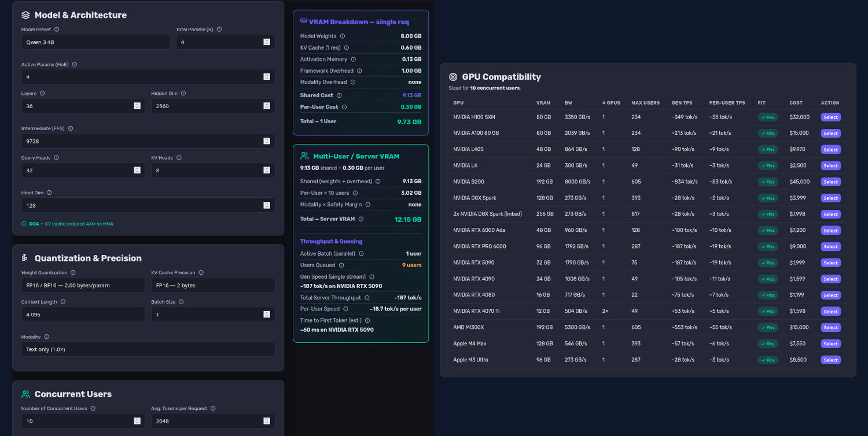Click the info icon next to Weight Quantization
This screenshot has height=436, width=868.
73,273
